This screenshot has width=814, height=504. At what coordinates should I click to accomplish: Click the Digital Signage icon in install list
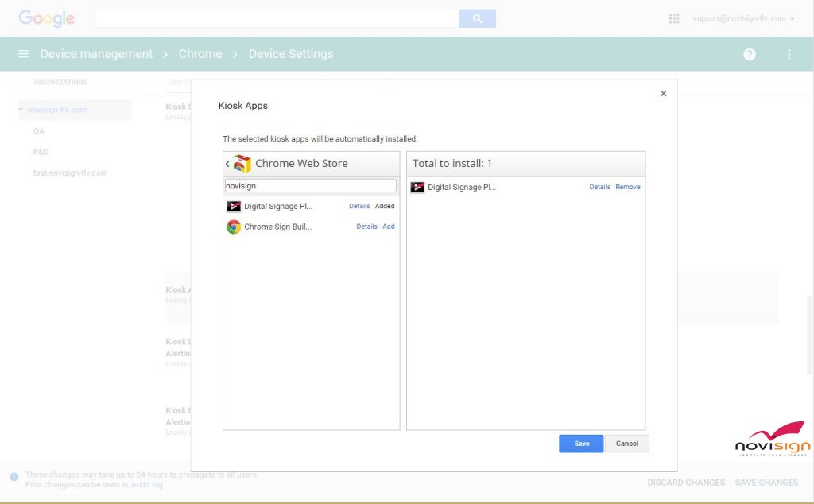[x=417, y=187]
